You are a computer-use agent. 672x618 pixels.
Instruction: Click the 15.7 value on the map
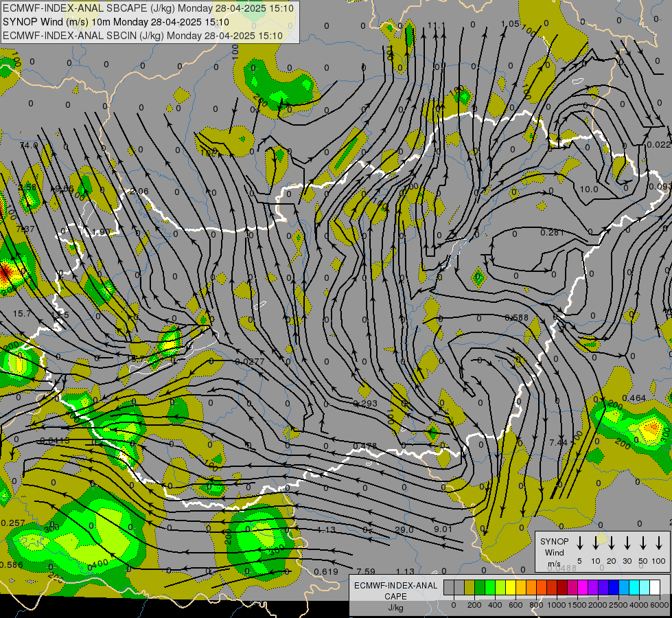tap(21, 314)
